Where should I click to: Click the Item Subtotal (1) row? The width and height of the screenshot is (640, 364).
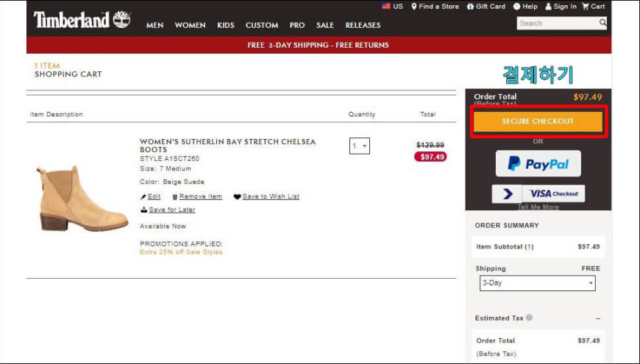point(538,247)
